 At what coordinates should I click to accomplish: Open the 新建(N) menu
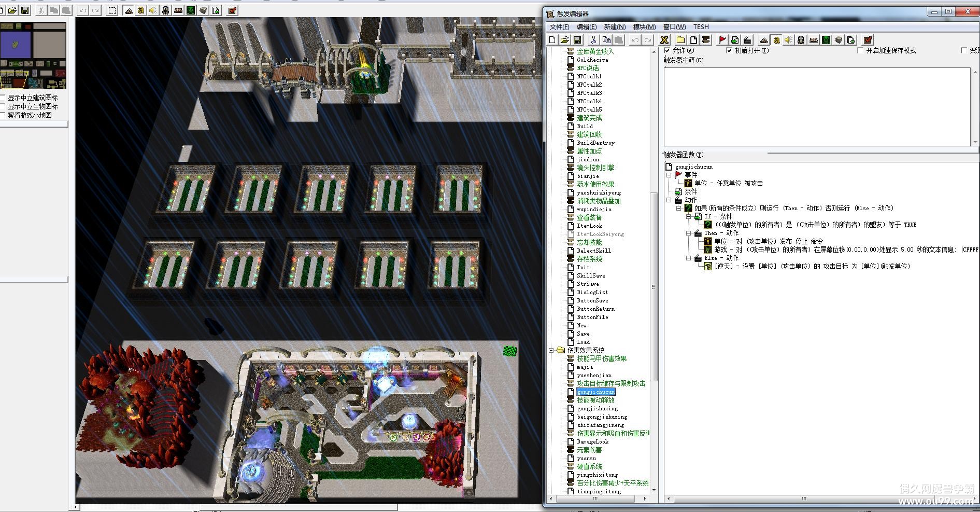coord(615,27)
